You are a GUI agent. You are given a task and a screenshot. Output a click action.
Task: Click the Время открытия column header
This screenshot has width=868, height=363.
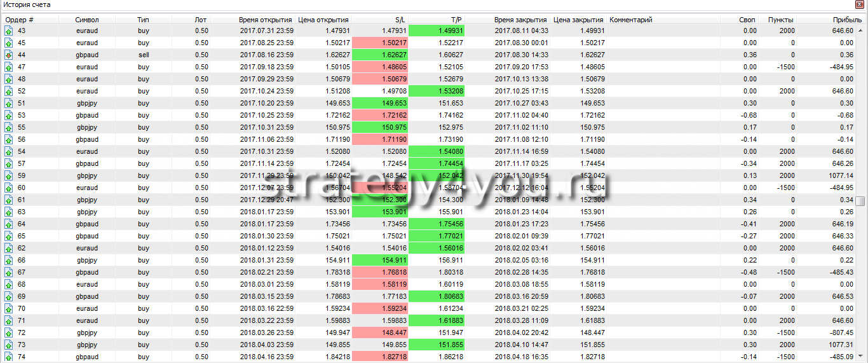click(266, 20)
